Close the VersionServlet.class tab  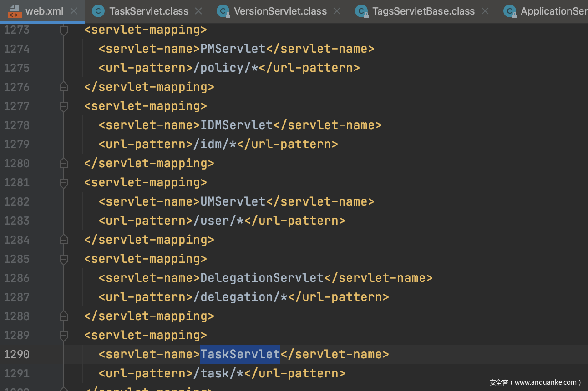(337, 11)
